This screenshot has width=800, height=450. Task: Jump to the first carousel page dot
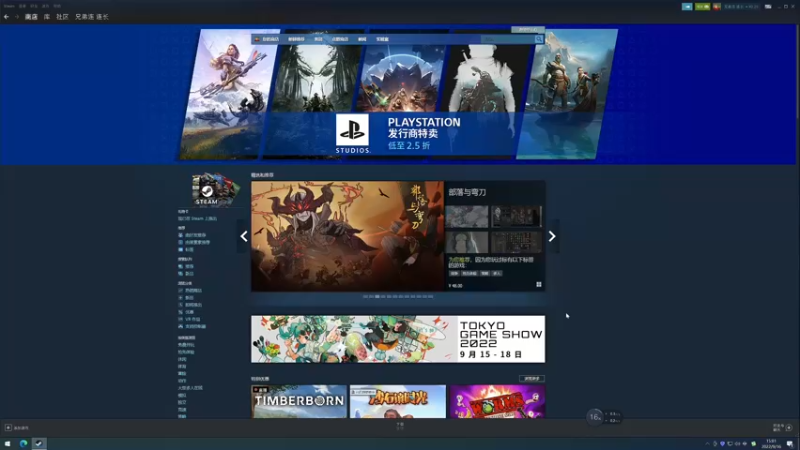(x=365, y=296)
